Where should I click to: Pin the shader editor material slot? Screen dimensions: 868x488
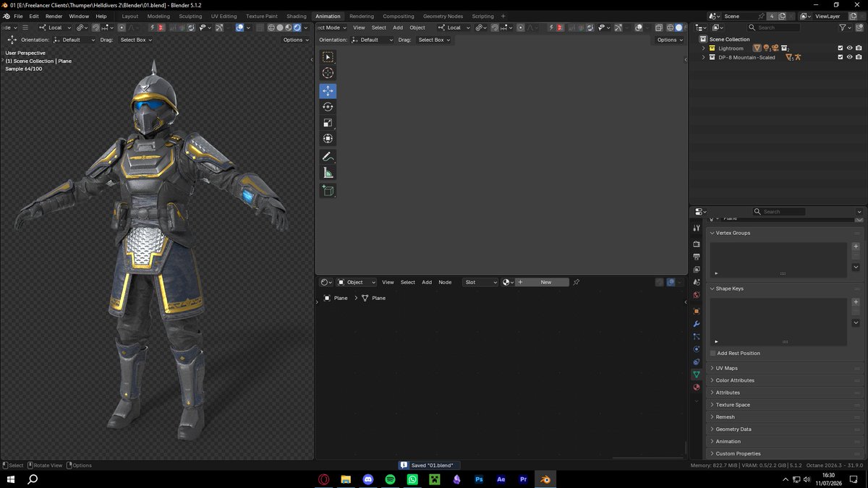[576, 282]
